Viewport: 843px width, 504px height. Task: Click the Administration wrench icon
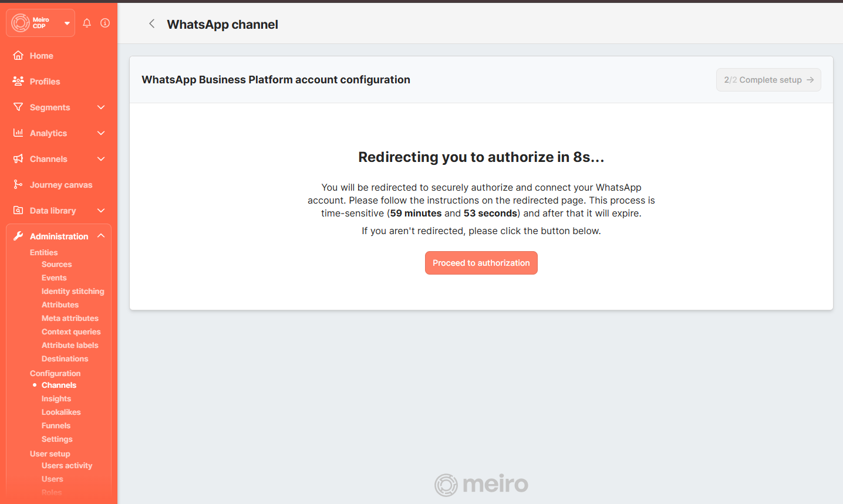18,236
